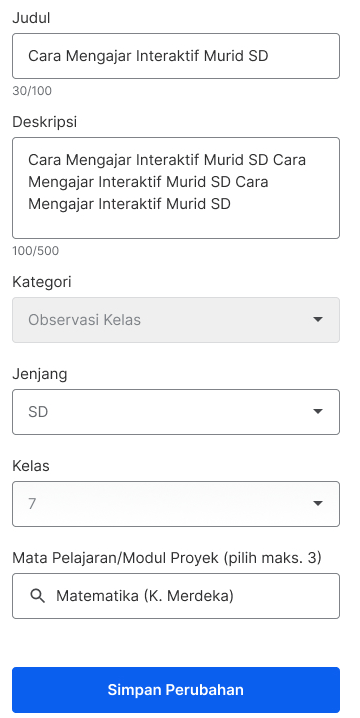Click the Deskripsi text starting 'Cara Mengajar'
Screen dimensions: 360x718
(167, 182)
